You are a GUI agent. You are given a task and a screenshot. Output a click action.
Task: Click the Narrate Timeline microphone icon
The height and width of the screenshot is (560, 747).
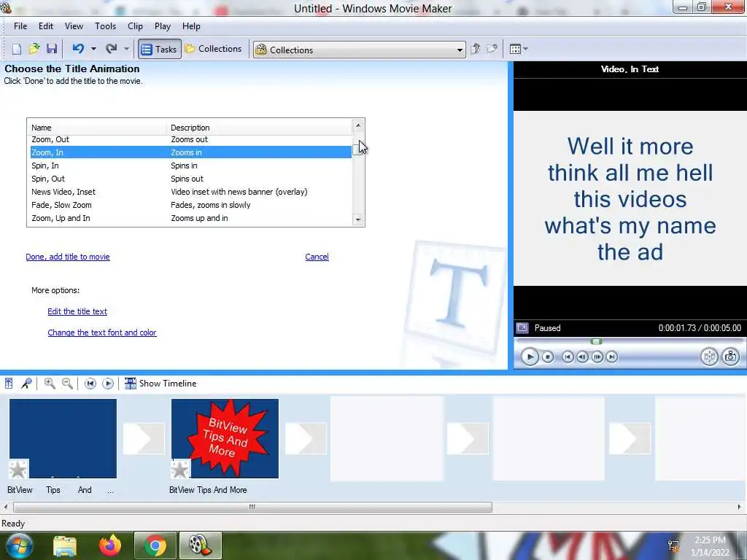point(26,384)
